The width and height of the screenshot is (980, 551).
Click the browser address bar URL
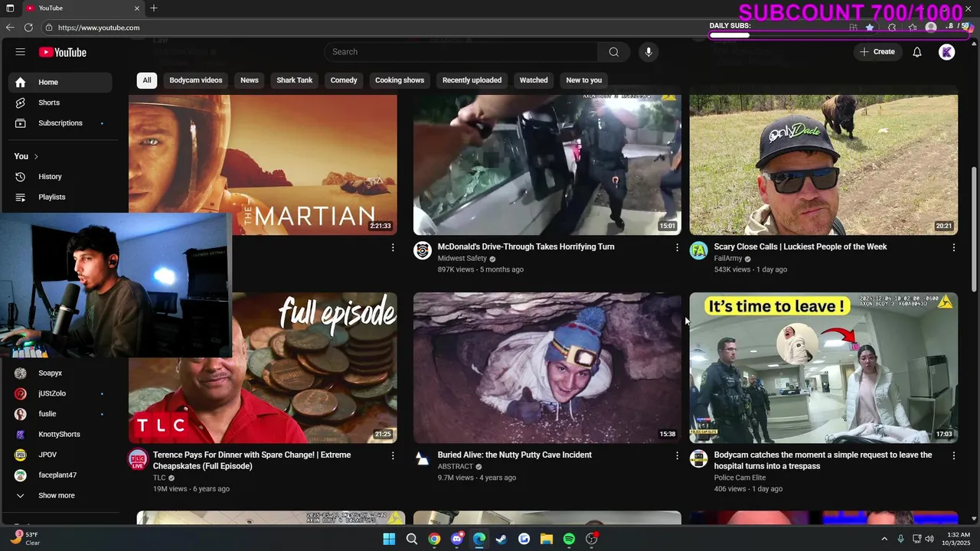tap(99, 28)
